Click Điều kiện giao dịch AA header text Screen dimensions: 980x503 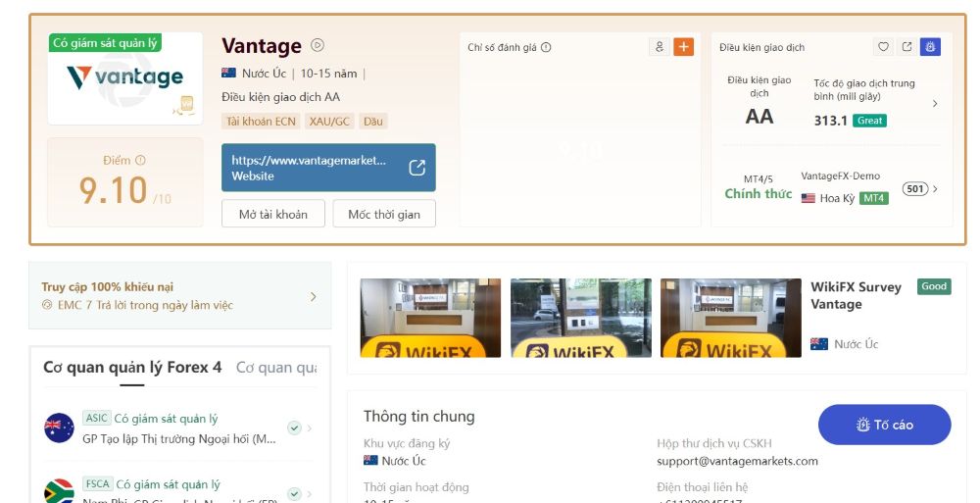point(280,97)
